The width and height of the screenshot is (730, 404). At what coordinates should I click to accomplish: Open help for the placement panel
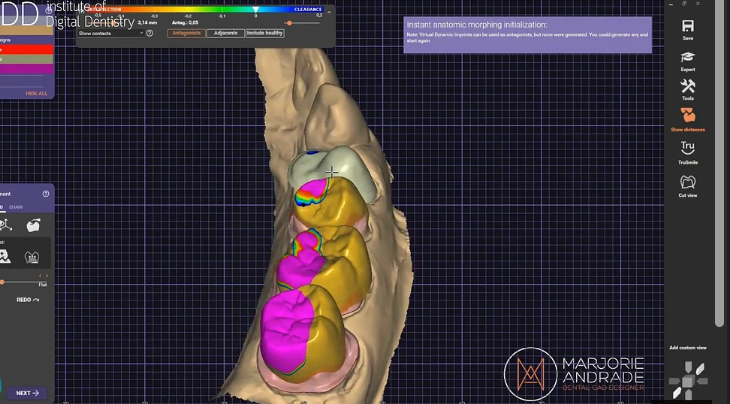(x=46, y=194)
